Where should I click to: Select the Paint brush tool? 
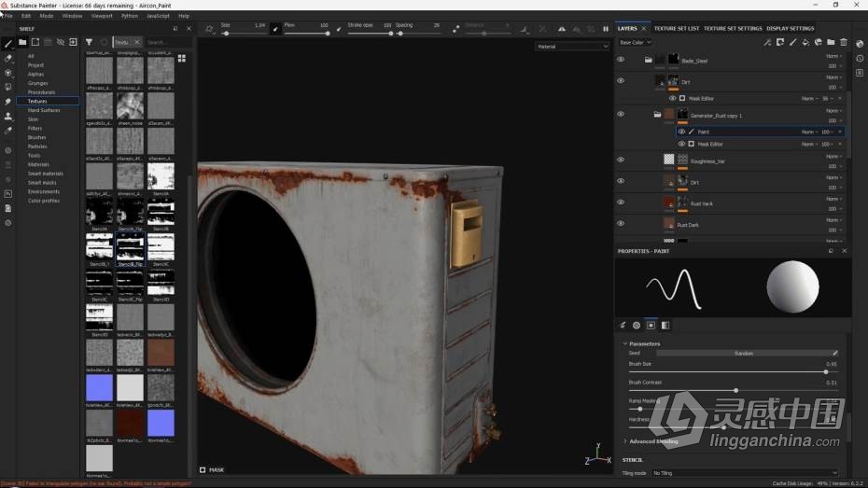pyautogui.click(x=8, y=43)
